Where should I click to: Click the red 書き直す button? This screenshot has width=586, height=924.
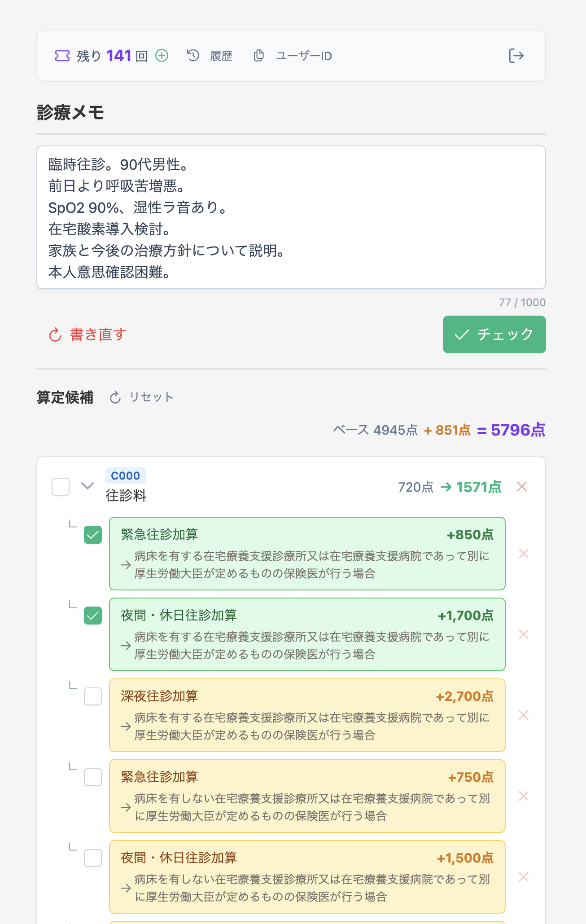click(87, 334)
